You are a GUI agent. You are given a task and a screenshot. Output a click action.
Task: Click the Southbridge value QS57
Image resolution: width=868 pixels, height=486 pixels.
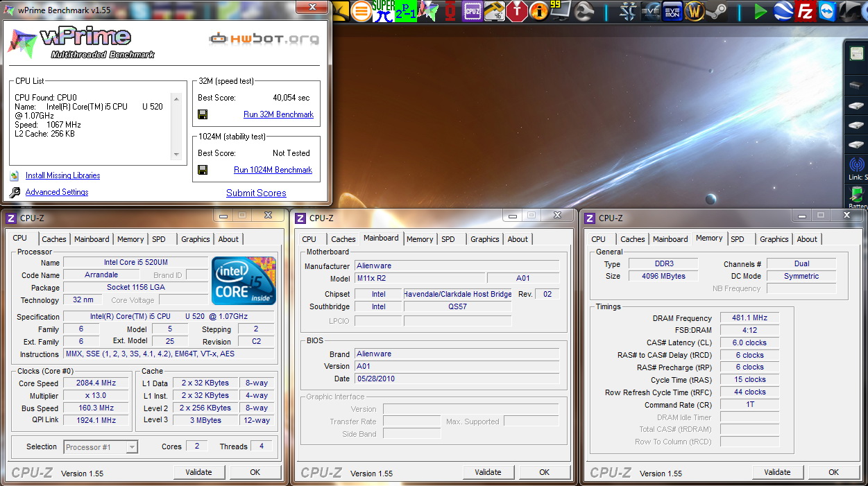point(457,306)
